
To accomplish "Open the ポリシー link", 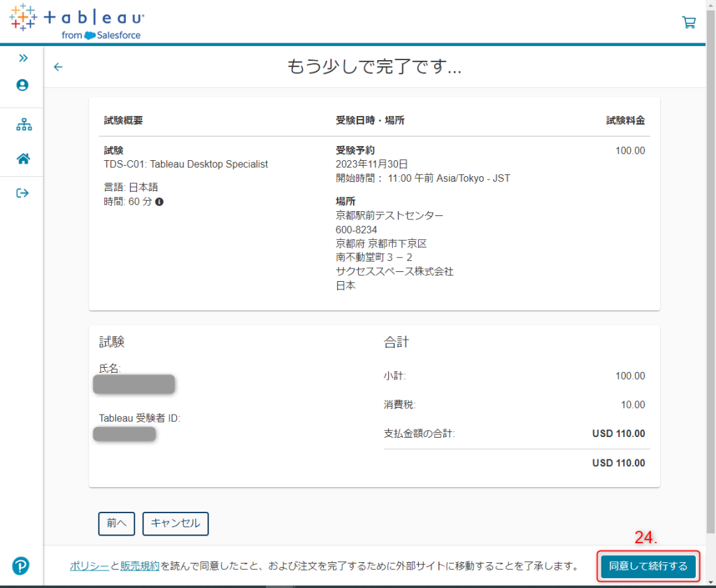I will (89, 566).
